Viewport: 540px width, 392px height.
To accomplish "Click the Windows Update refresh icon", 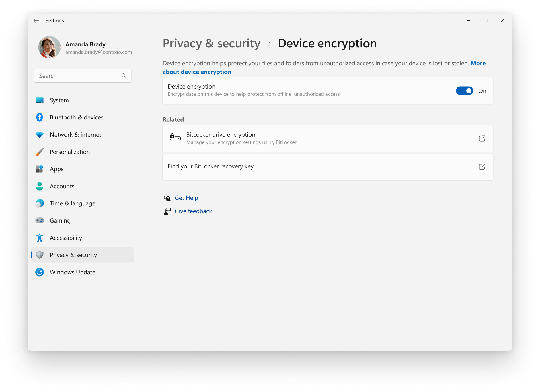I will [x=40, y=272].
